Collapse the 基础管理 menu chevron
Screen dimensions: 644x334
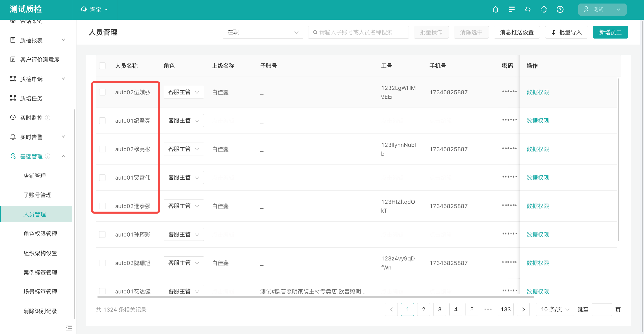(x=63, y=156)
